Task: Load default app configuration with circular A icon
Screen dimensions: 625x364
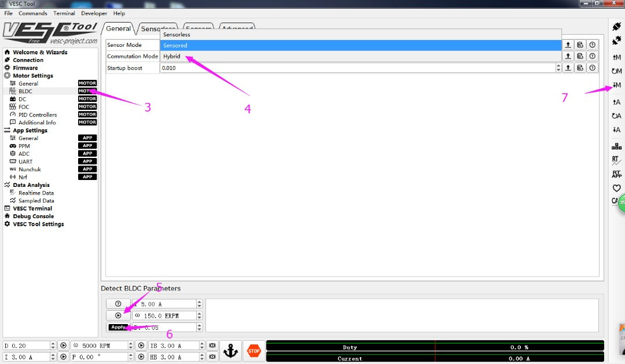Action: [x=617, y=116]
